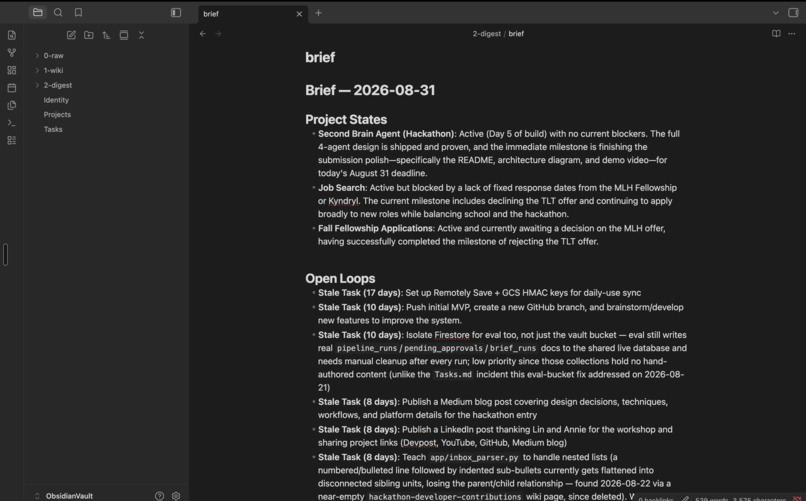This screenshot has width=806, height=501.
Task: Open Obsidian help
Action: coord(159,496)
